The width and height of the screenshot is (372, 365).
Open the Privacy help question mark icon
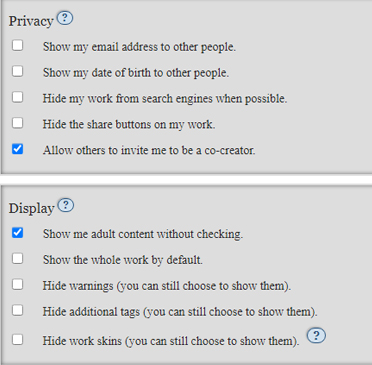[x=65, y=18]
